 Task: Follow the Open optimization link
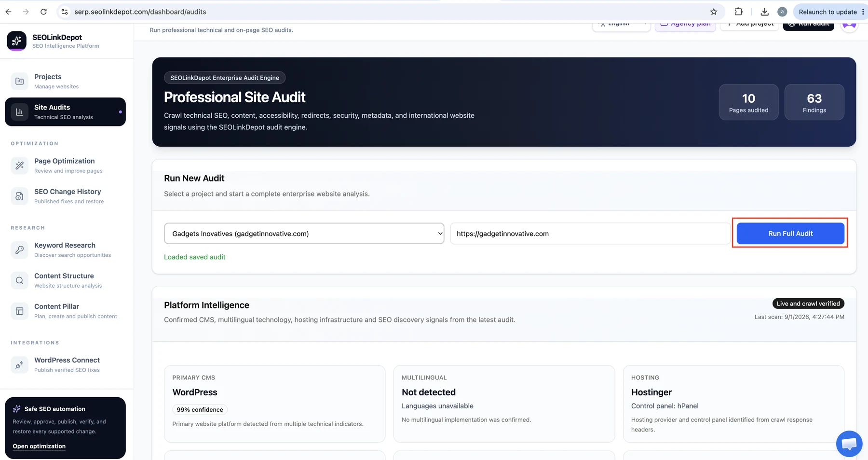tap(39, 446)
